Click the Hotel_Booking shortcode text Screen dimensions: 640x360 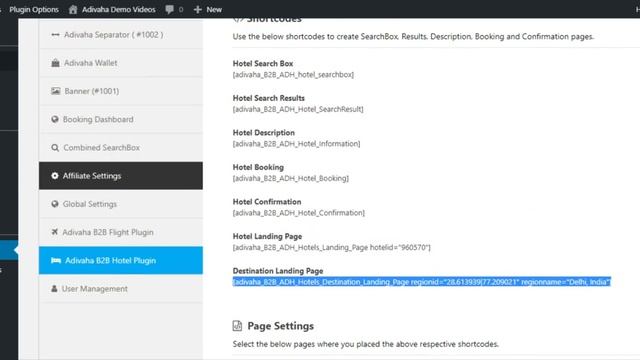(x=291, y=178)
